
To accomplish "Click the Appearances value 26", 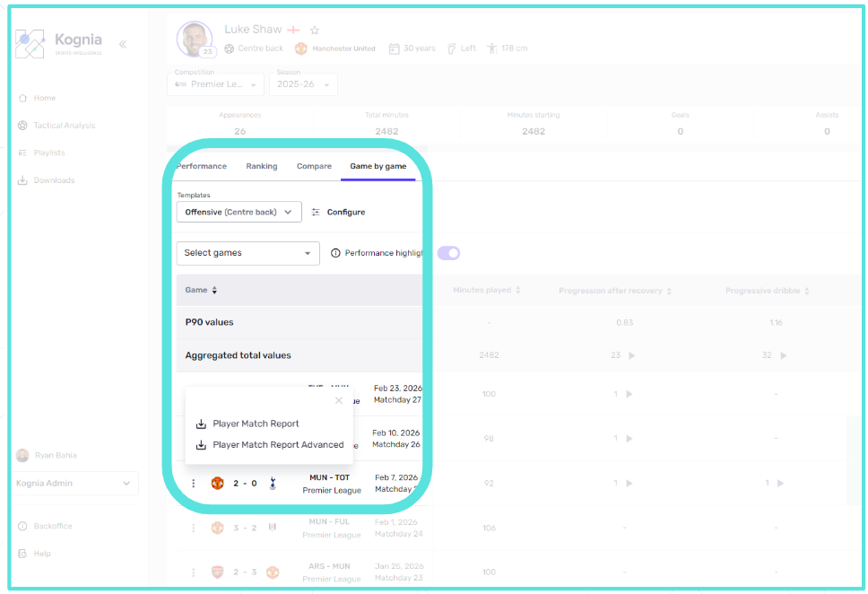I will (x=239, y=131).
